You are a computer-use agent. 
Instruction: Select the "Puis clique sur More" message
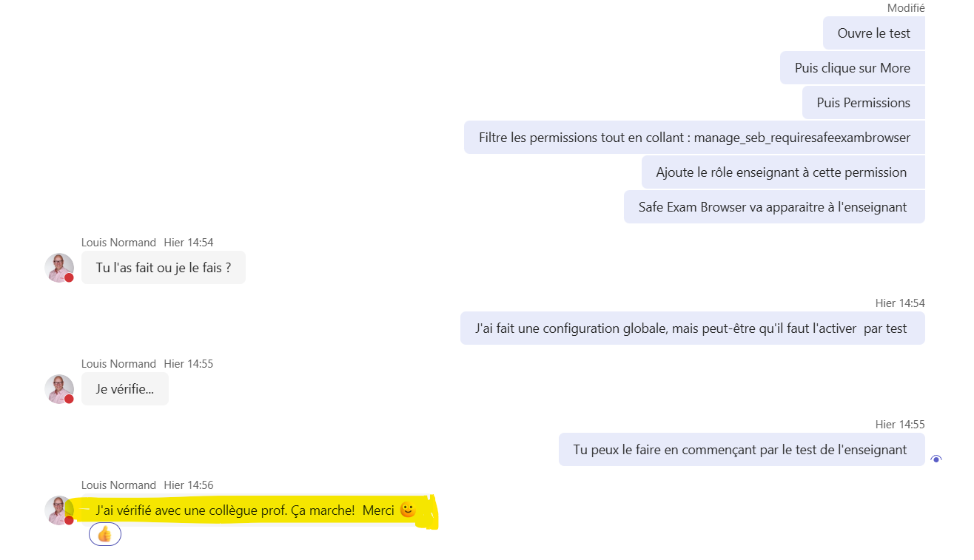[852, 68]
